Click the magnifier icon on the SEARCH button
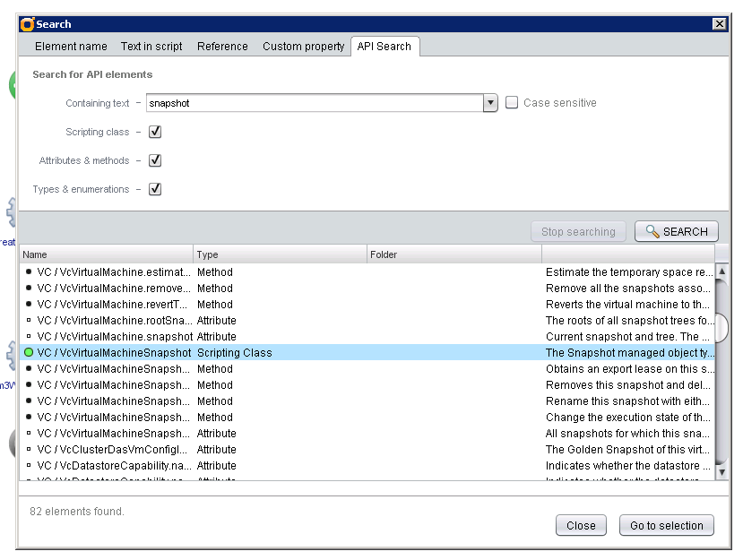This screenshot has height=560, width=743. pos(652,232)
